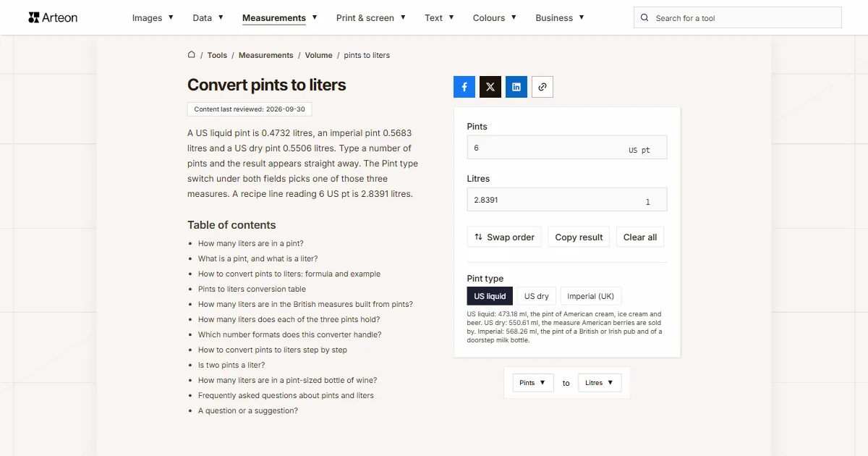Jump to How many liters in a pint
The height and width of the screenshot is (456, 868).
[x=251, y=243]
